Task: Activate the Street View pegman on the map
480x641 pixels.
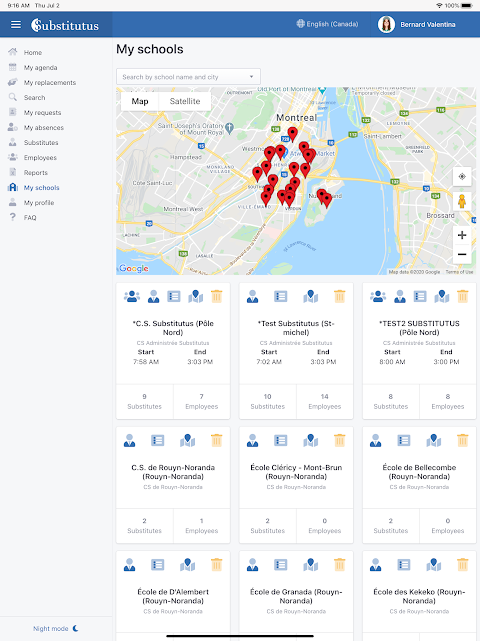Action: coord(462,201)
